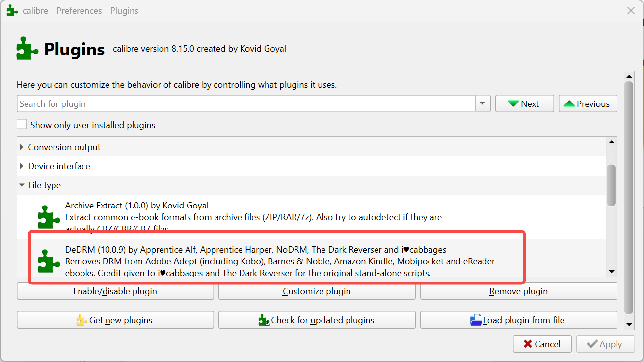
Task: Click Check for updated plugins button
Action: 317,320
